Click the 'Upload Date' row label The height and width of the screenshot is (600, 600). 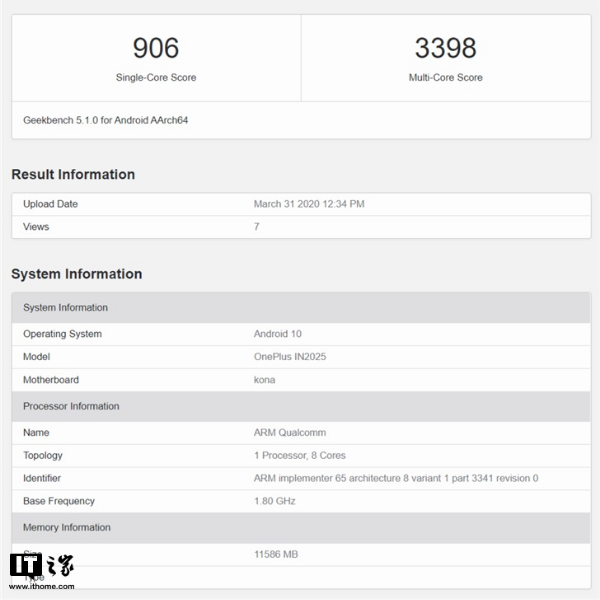tap(50, 204)
